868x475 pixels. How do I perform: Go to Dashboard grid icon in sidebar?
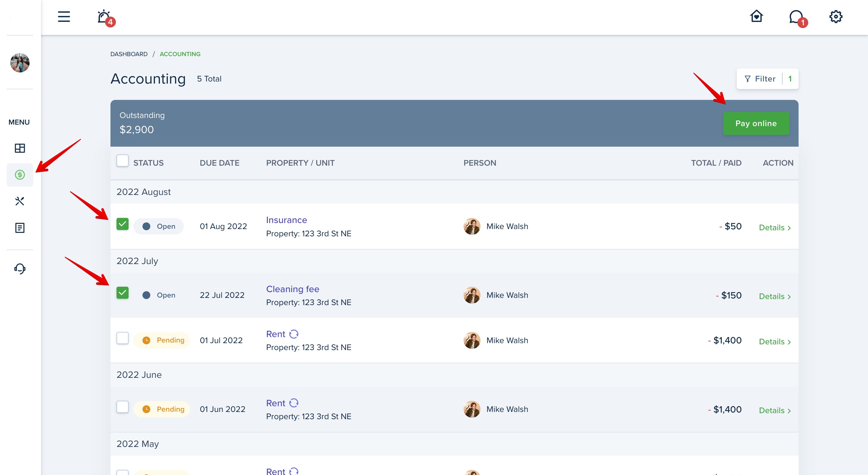click(20, 148)
